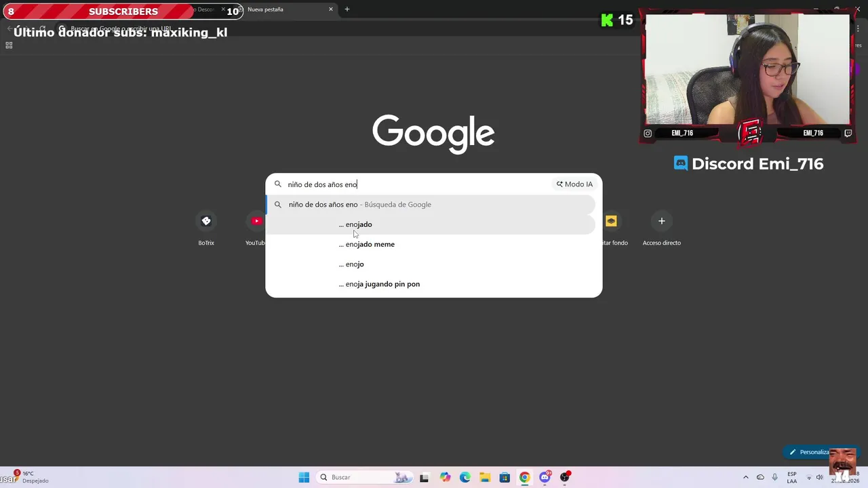868x488 pixels.
Task: Click the Chrome taskbar icon
Action: pyautogui.click(x=524, y=477)
